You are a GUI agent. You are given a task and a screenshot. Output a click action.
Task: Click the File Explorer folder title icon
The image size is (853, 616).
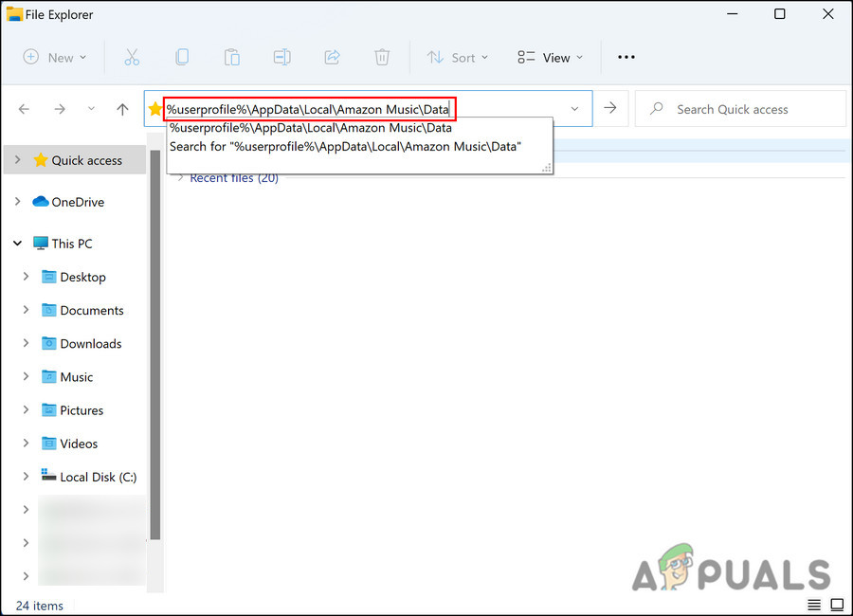[14, 14]
